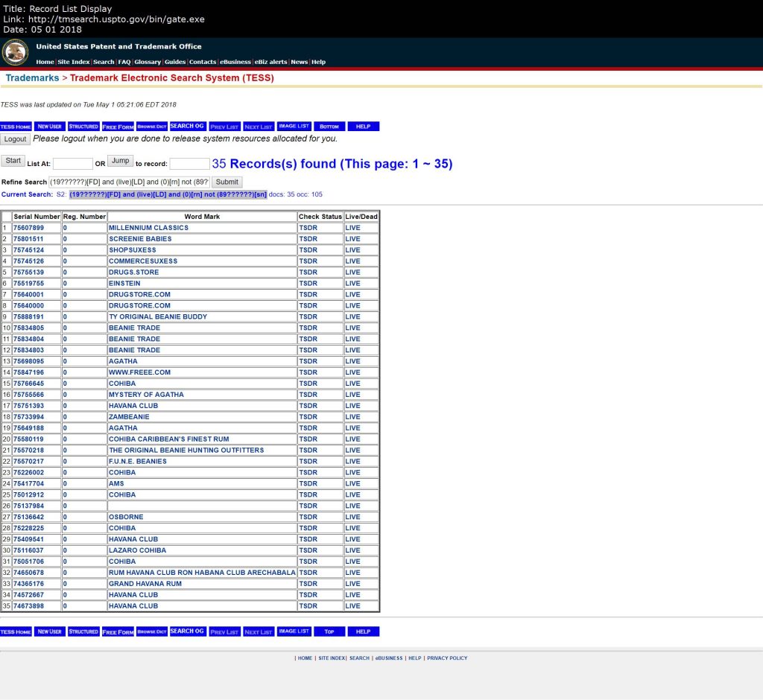Open Site Index in header navigation
The height and width of the screenshot is (700, 763).
[x=74, y=62]
